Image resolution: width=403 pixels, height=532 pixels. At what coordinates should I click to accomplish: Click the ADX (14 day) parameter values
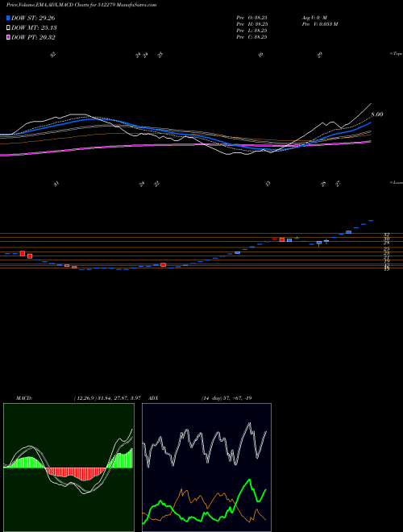coord(226,398)
